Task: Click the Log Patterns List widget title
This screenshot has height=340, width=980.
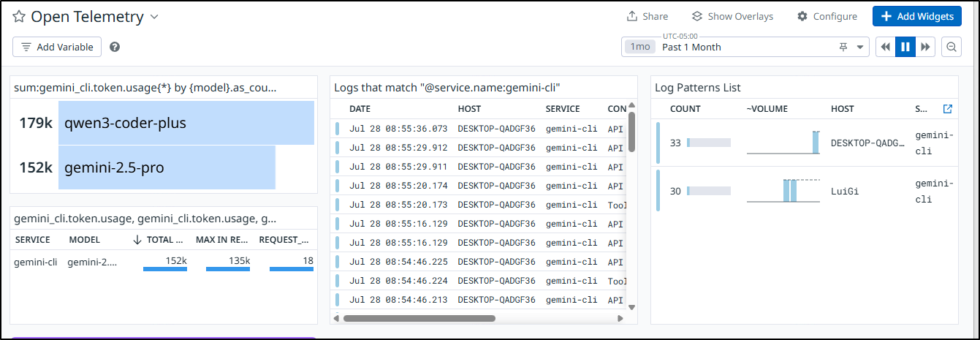Action: [698, 88]
